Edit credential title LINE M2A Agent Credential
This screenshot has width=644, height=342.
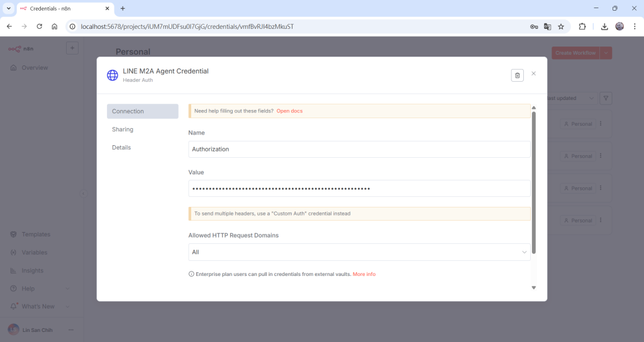[x=165, y=71]
